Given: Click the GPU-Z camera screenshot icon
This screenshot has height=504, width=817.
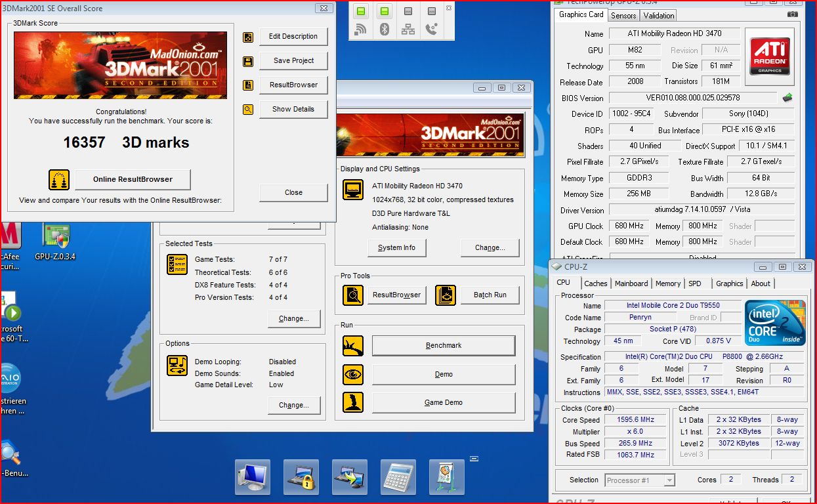Looking at the screenshot, I should 793,14.
